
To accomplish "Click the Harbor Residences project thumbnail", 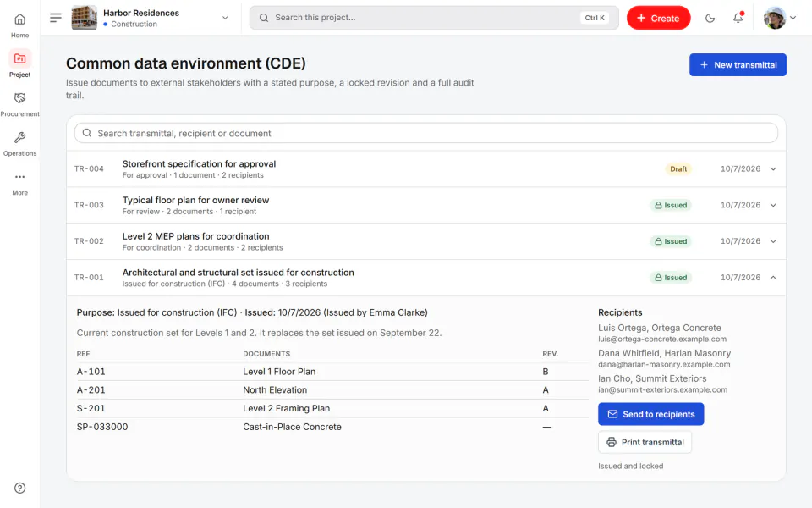I will pos(84,18).
